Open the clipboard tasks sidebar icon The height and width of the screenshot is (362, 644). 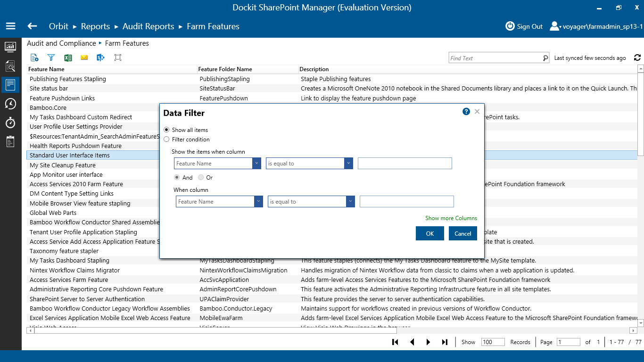(10, 141)
